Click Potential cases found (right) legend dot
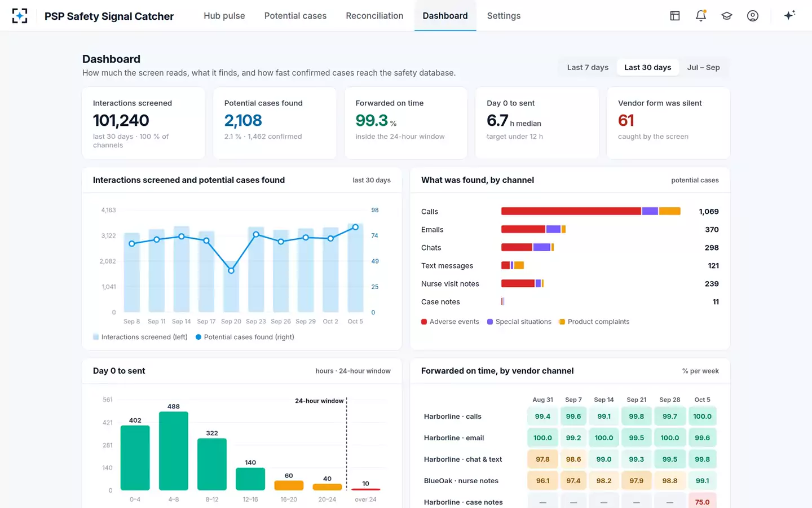 (198, 337)
